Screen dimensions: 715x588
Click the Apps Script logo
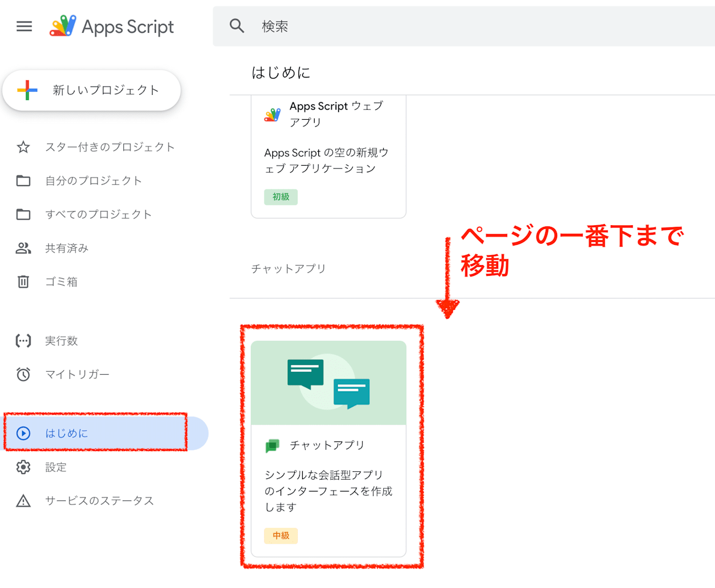112,26
